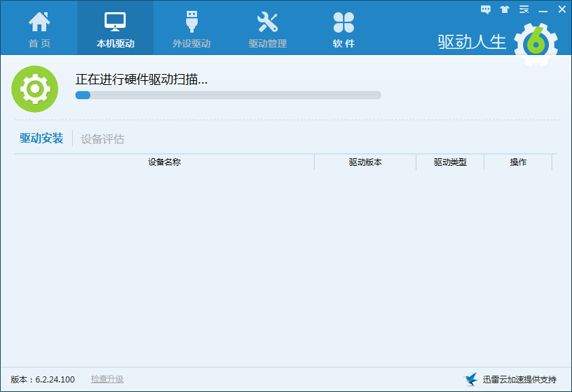This screenshot has width=572, height=392.
Task: Click the 检查升级 check update link
Action: coord(107,379)
